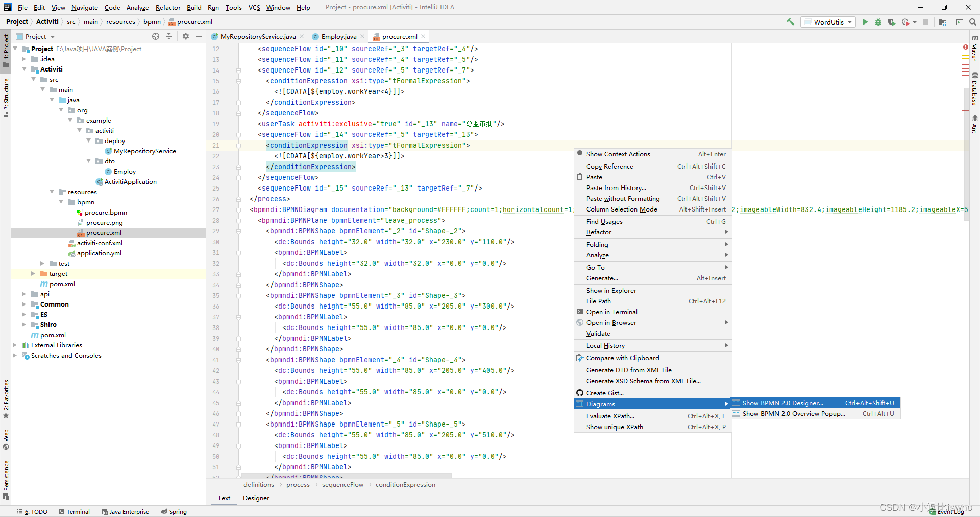Select Find Usages in context menu

[653, 221]
